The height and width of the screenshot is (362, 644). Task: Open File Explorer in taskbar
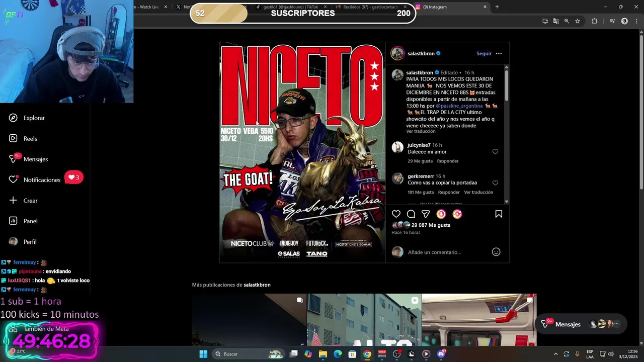pyautogui.click(x=323, y=354)
